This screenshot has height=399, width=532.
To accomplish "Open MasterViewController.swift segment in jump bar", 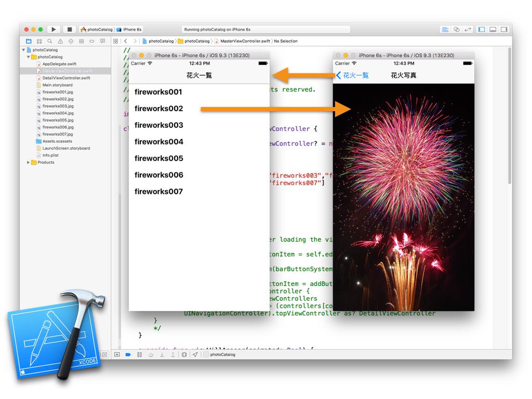I will (x=242, y=41).
